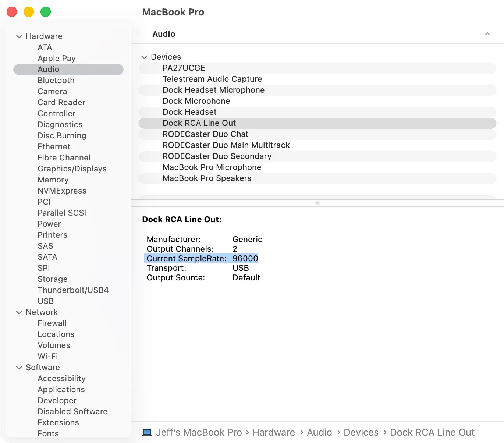Open Applications under Software
Viewport: 504px width, 443px height.
pyautogui.click(x=61, y=390)
